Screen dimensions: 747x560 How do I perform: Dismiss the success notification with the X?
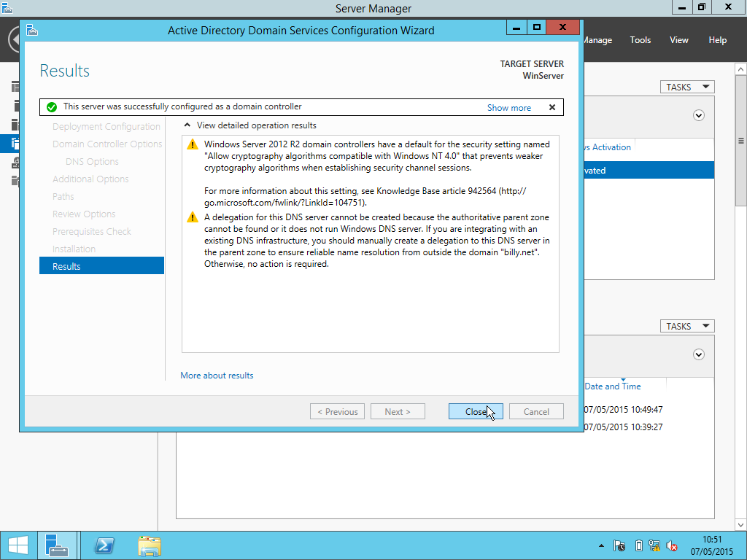552,107
